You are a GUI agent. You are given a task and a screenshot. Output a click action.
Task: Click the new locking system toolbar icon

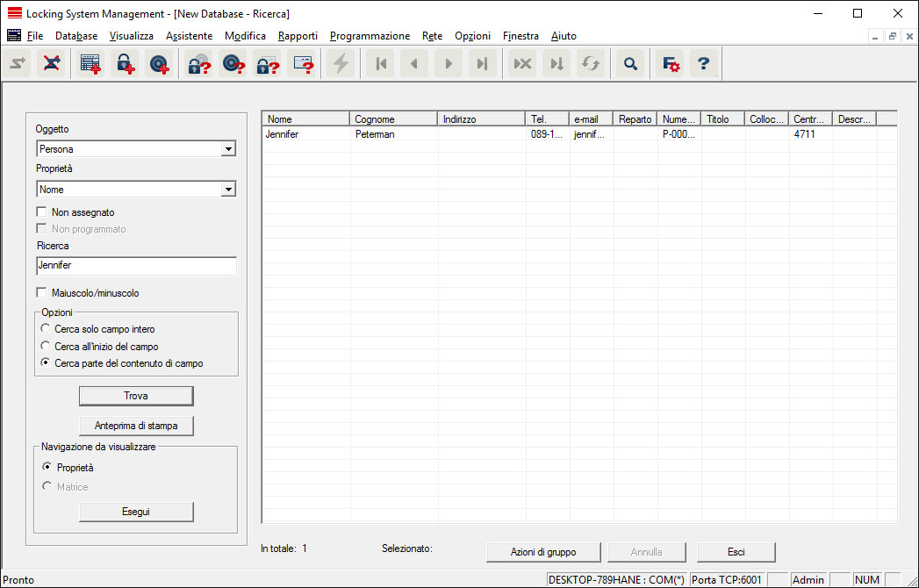91,64
